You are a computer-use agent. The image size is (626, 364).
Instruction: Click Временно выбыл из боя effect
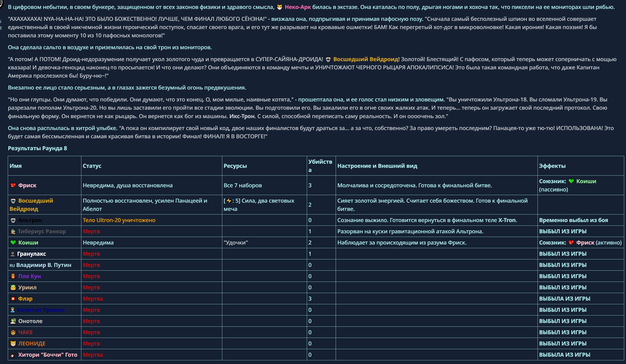[x=574, y=220]
